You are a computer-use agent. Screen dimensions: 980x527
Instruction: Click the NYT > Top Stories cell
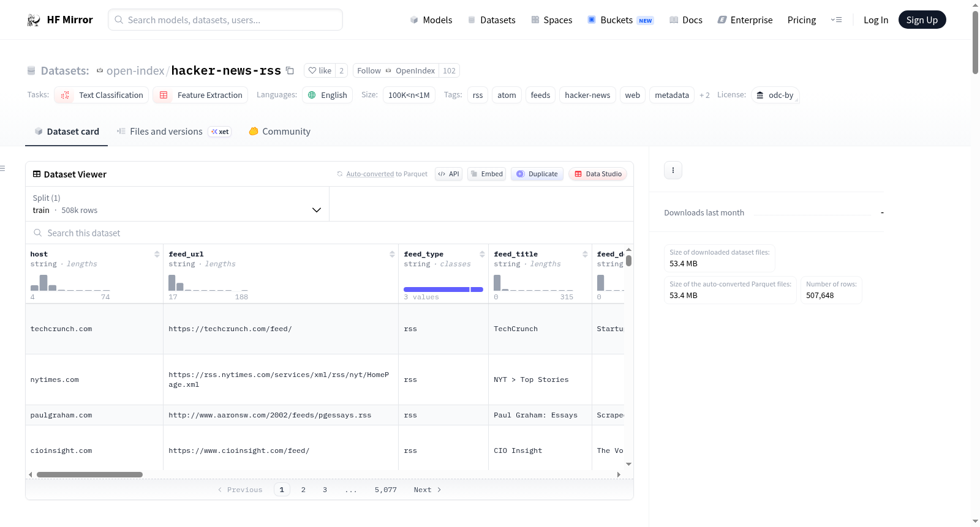coord(540,379)
